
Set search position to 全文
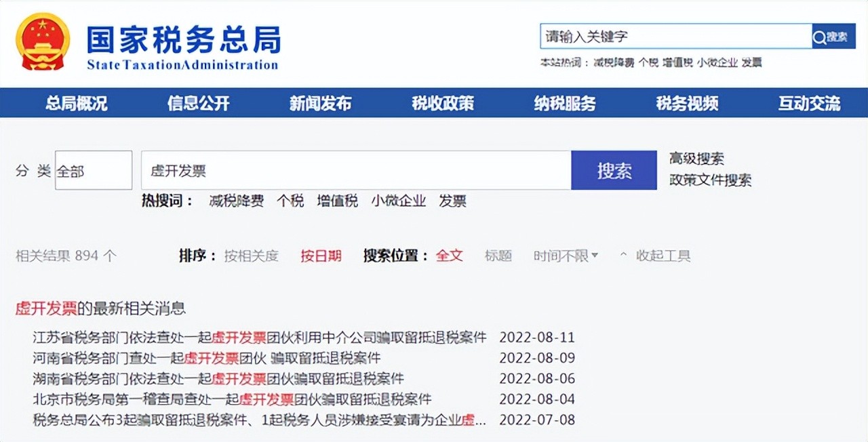tap(449, 256)
